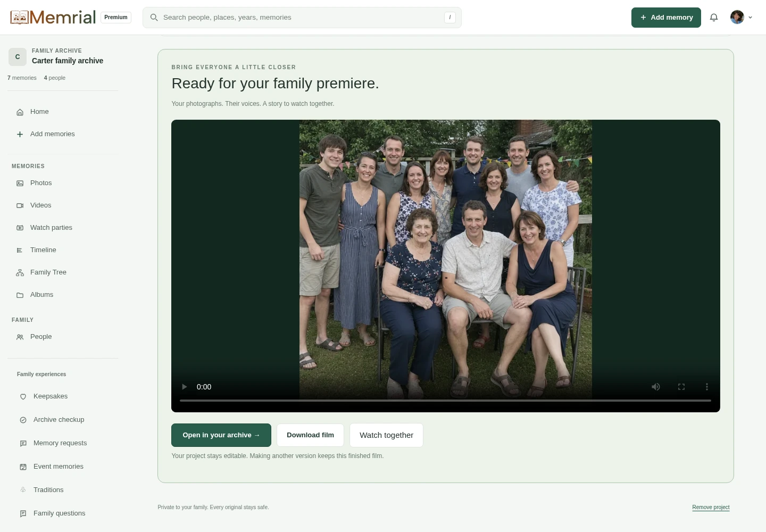Open the user avatar account menu

742,18
